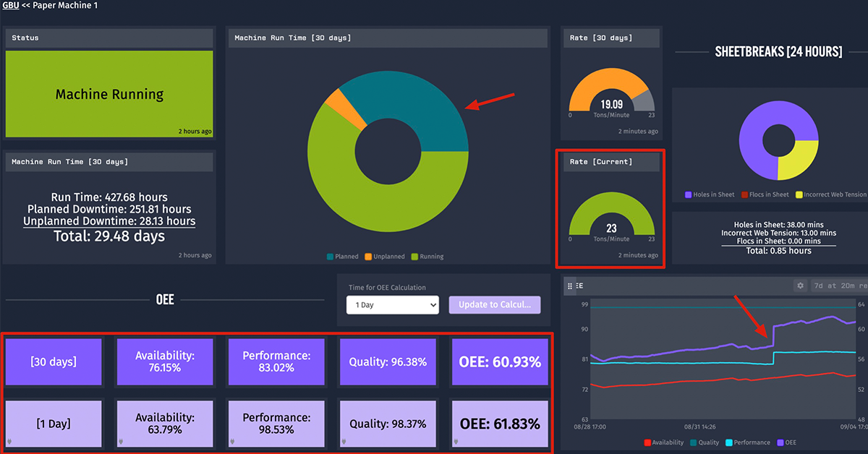Screen dimensions: 868x454
Task: Toggle Holes in Sheet in the sheetbreaks legend
Action: pos(710,194)
